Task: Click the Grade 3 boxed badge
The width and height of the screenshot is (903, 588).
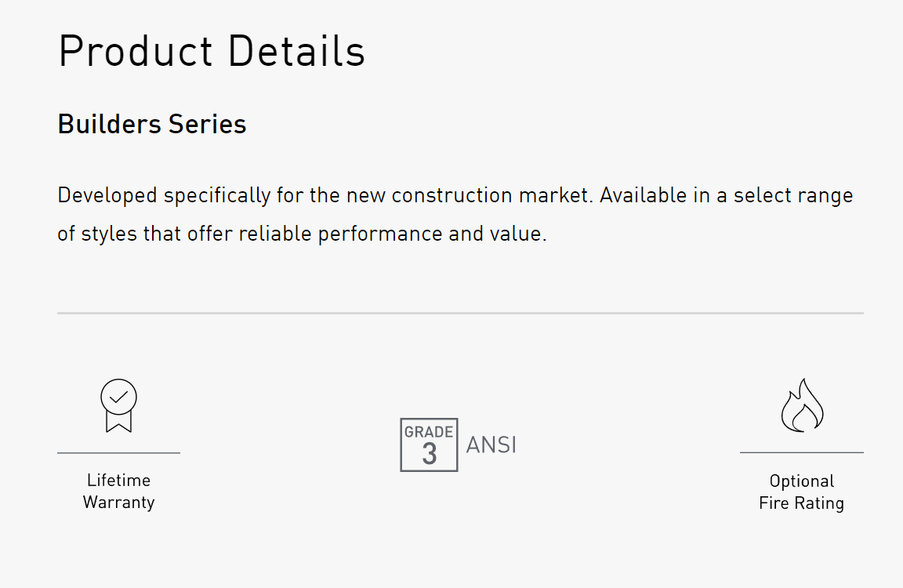Action: click(x=429, y=445)
